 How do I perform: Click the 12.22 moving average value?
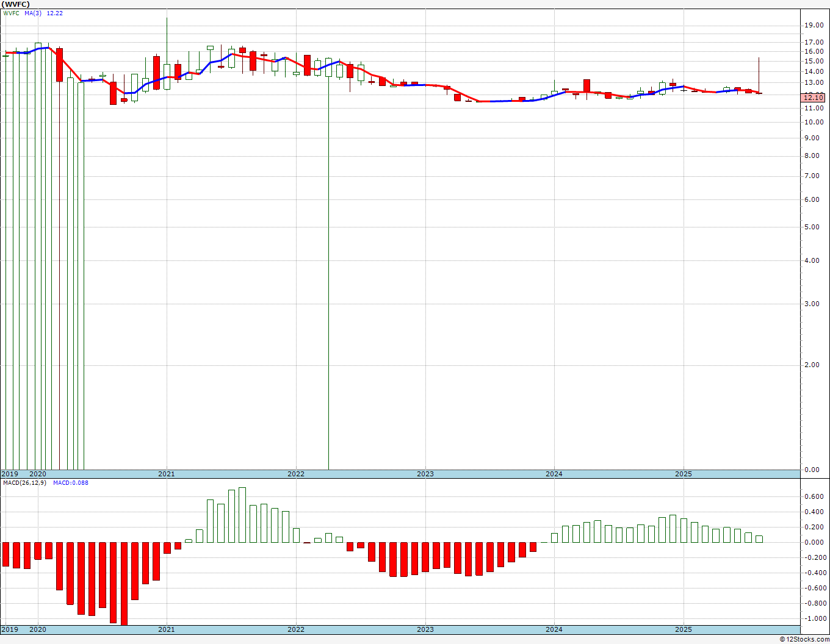[55, 13]
